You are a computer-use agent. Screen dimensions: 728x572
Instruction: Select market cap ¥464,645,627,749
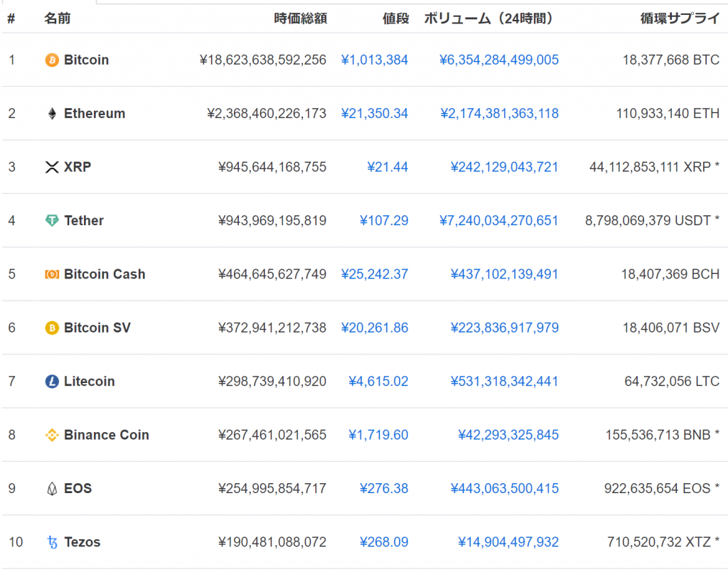tap(272, 274)
